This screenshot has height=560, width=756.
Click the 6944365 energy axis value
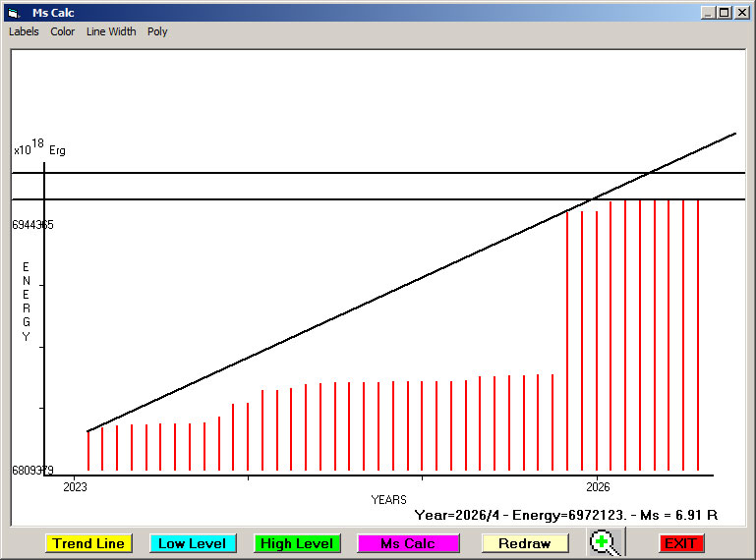(33, 225)
